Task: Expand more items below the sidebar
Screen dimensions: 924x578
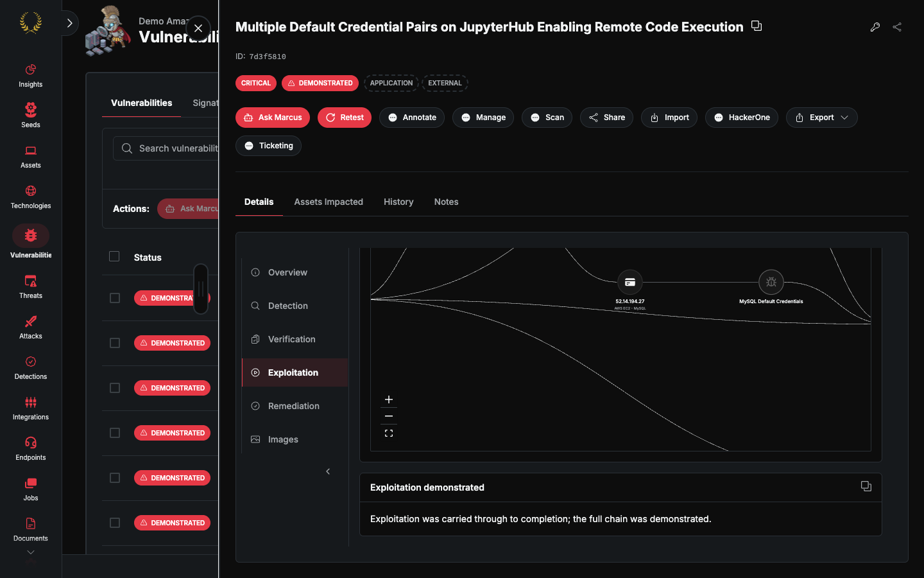Action: tap(30, 552)
